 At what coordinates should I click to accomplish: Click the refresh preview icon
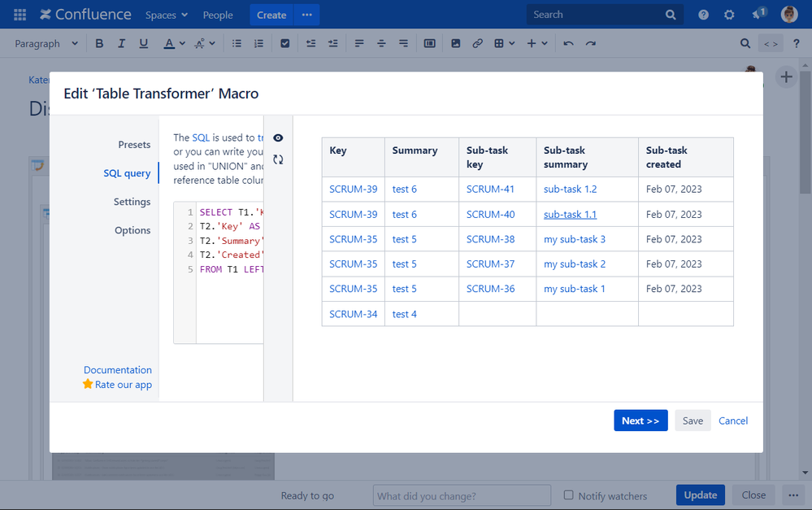click(x=278, y=160)
